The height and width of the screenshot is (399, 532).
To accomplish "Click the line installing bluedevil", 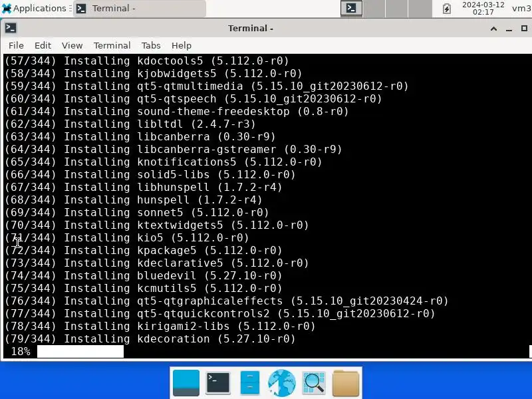I will tap(143, 275).
